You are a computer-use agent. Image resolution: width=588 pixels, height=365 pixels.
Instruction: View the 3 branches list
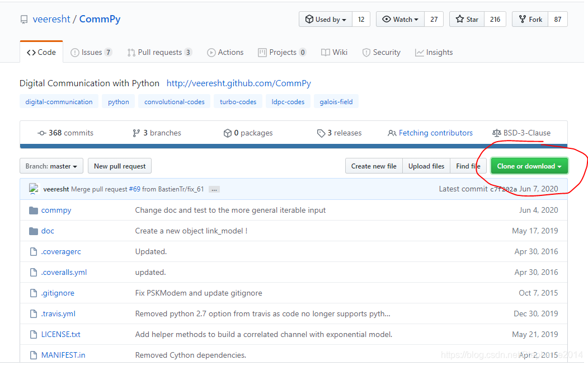click(157, 133)
